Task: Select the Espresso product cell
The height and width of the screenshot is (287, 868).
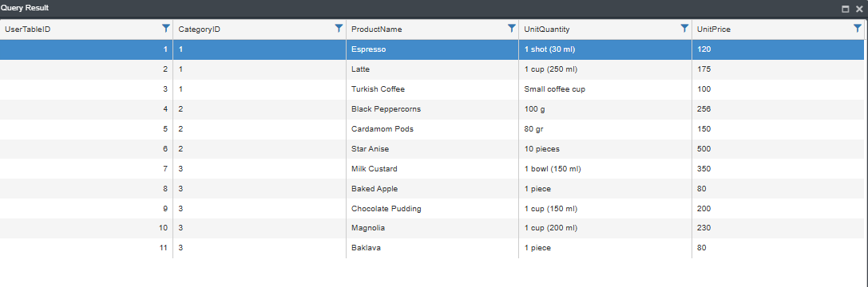Action: pyautogui.click(x=432, y=49)
